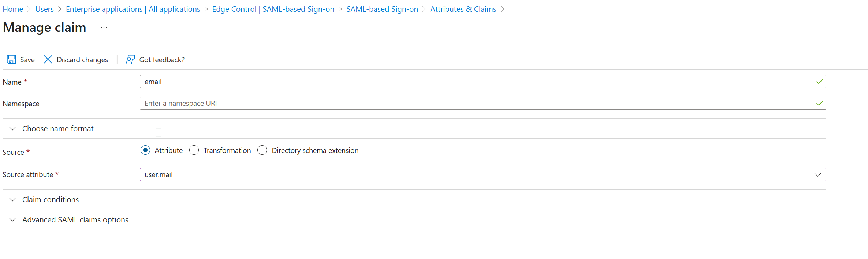Image resolution: width=868 pixels, height=259 pixels.
Task: Click the Name input field containing email
Action: [483, 82]
